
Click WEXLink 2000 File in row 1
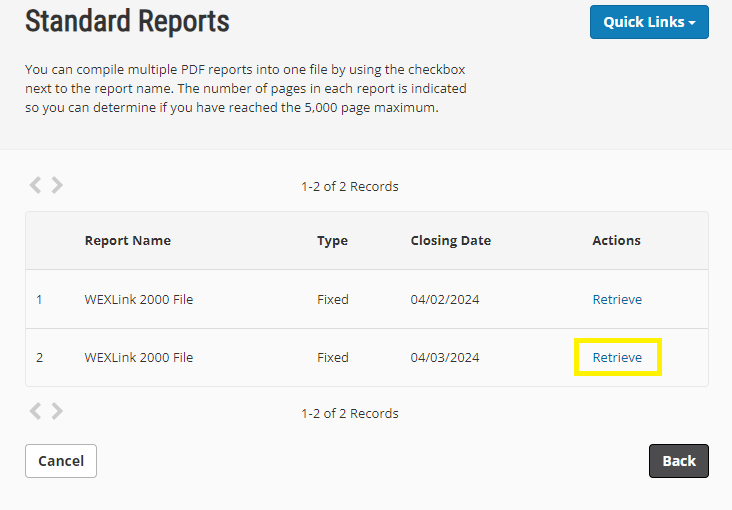click(x=139, y=299)
